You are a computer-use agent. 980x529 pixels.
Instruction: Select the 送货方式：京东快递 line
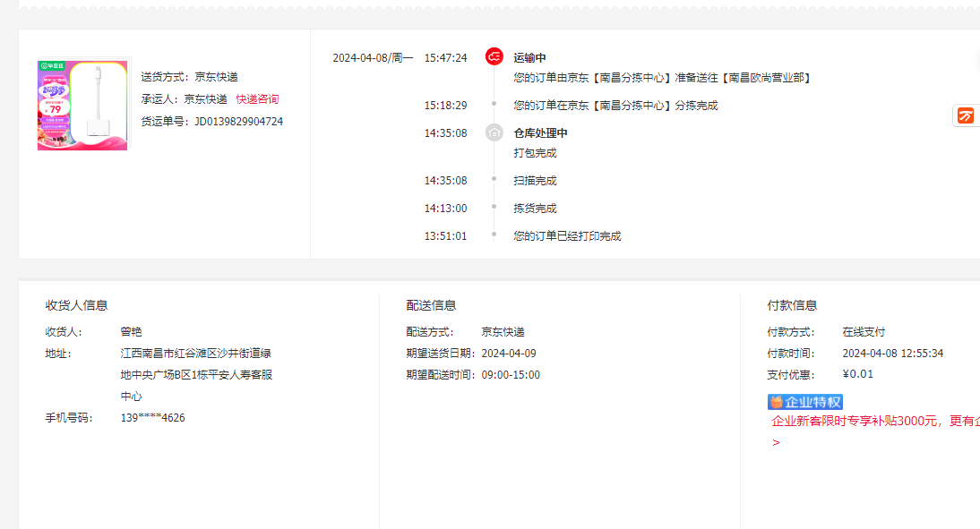pos(189,77)
